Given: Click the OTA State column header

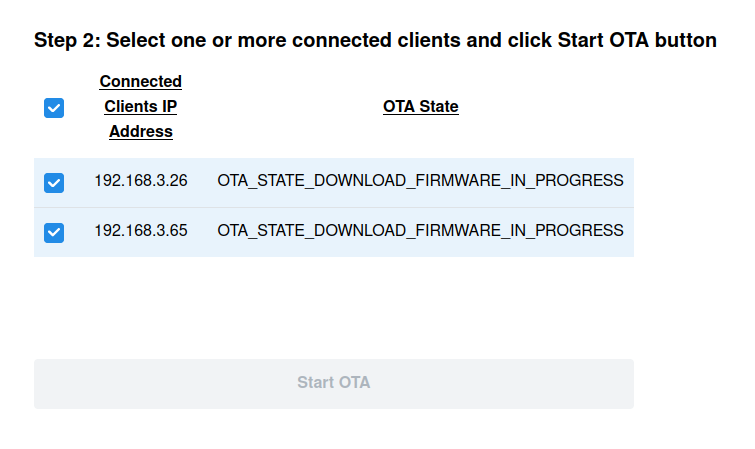Looking at the screenshot, I should (420, 106).
